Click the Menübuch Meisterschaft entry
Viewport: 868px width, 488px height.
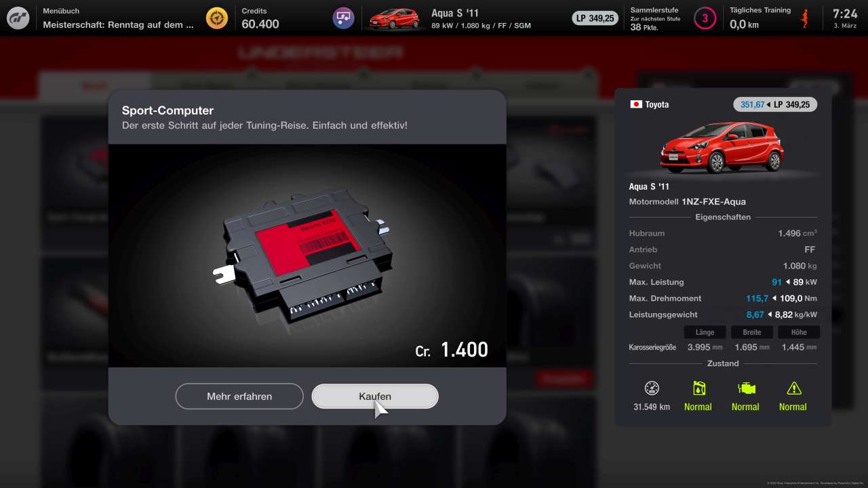pyautogui.click(x=119, y=18)
